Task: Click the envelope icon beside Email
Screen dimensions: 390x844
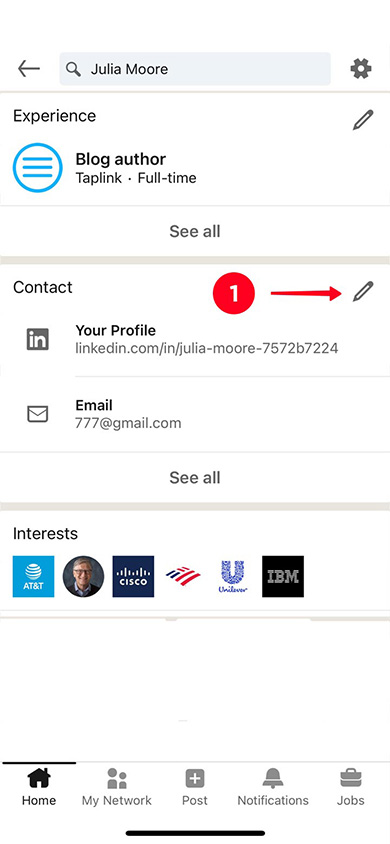Action: click(38, 414)
